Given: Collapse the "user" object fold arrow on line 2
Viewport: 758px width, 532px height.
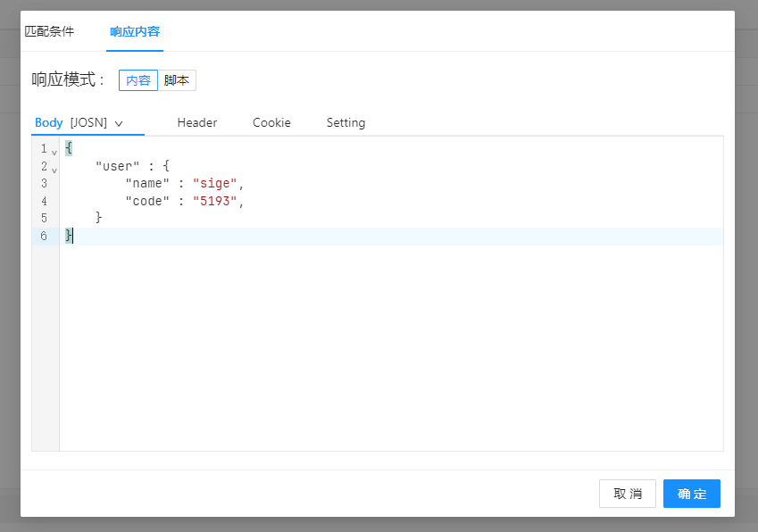Looking at the screenshot, I should click(x=54, y=169).
